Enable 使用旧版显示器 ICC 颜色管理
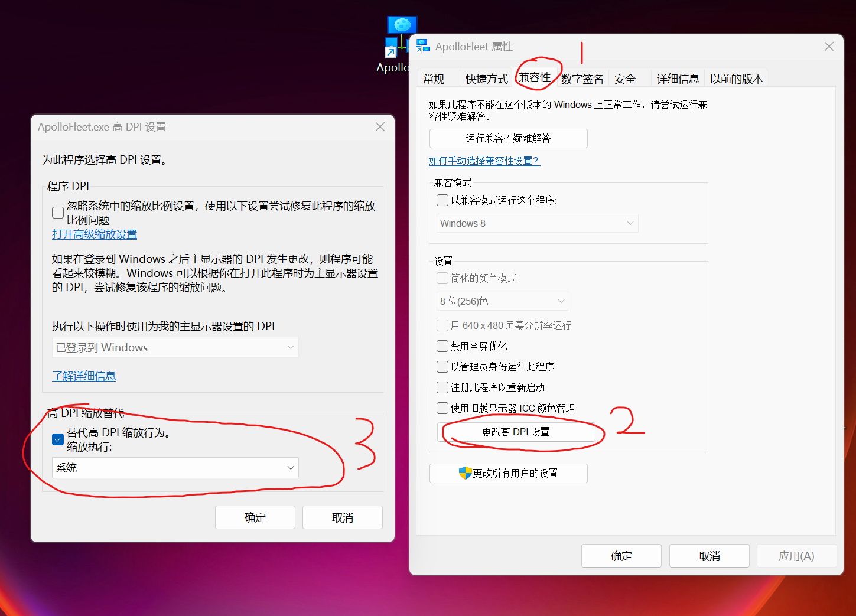This screenshot has width=856, height=616. pyautogui.click(x=442, y=408)
